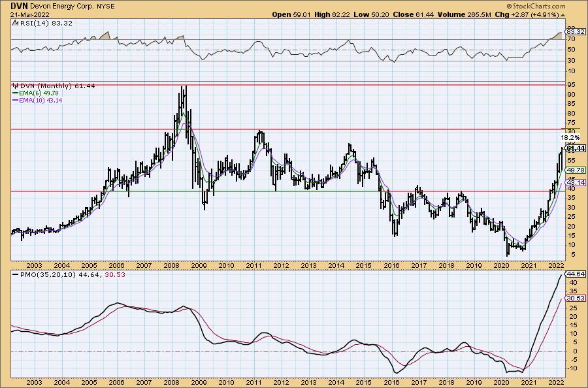Click the black PMO legend line swatch
Image resolution: width=588 pixels, height=388 pixels.
click(x=15, y=274)
